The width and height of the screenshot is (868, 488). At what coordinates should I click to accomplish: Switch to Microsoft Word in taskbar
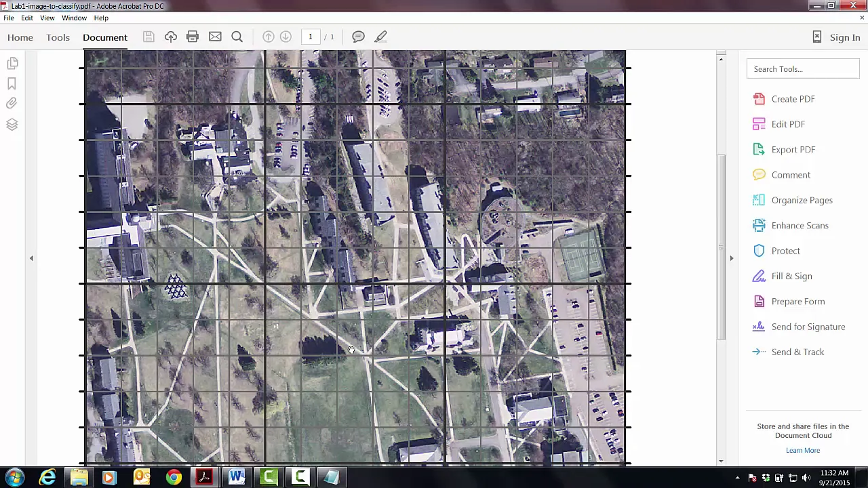click(237, 478)
